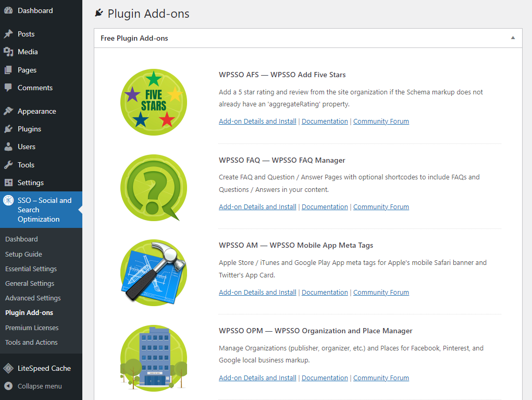The width and height of the screenshot is (532, 400).
Task: Open Add-on Details and Install for WPSSO AFS
Action: [x=257, y=121]
